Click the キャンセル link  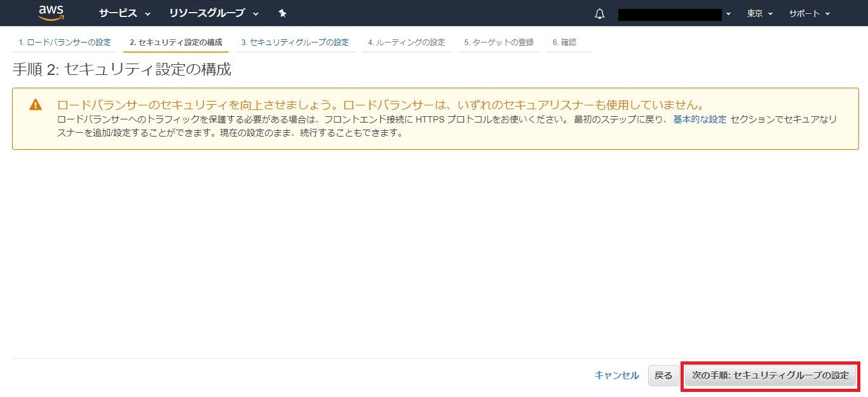[616, 375]
